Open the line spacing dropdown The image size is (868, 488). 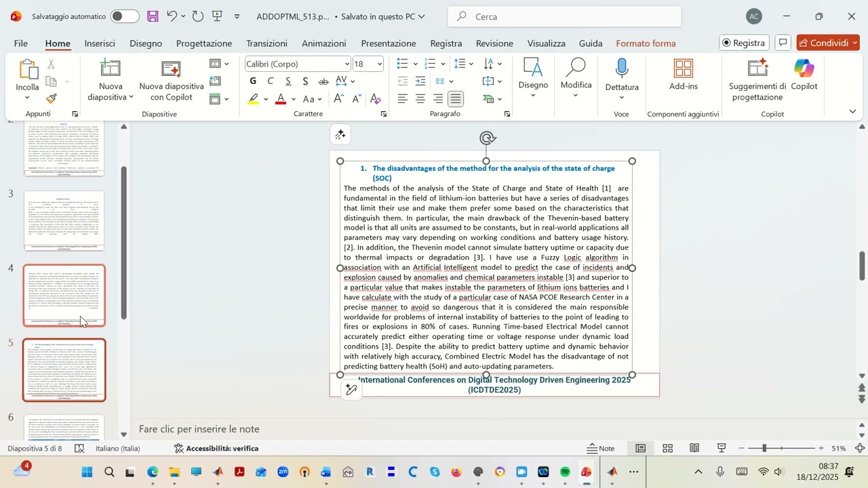(x=464, y=64)
